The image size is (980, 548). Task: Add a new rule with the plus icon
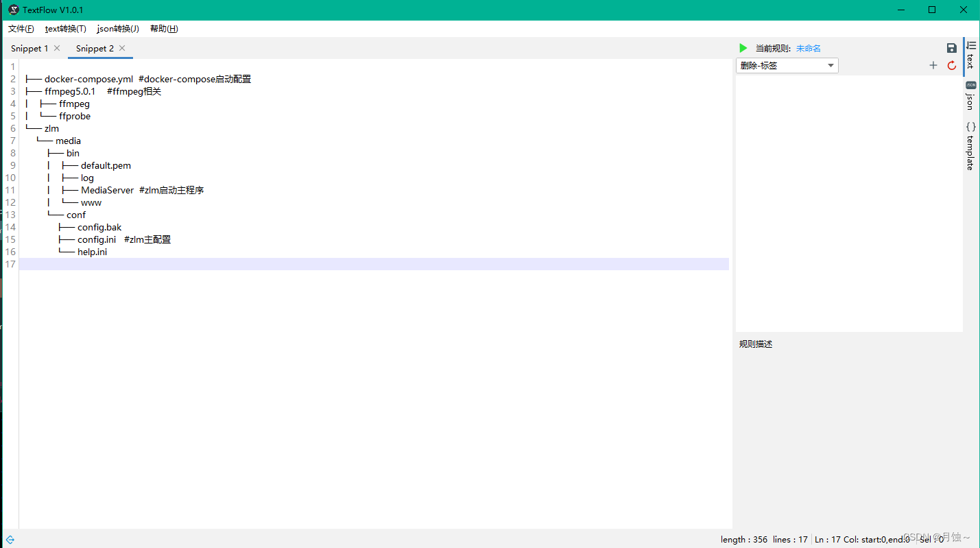[933, 65]
